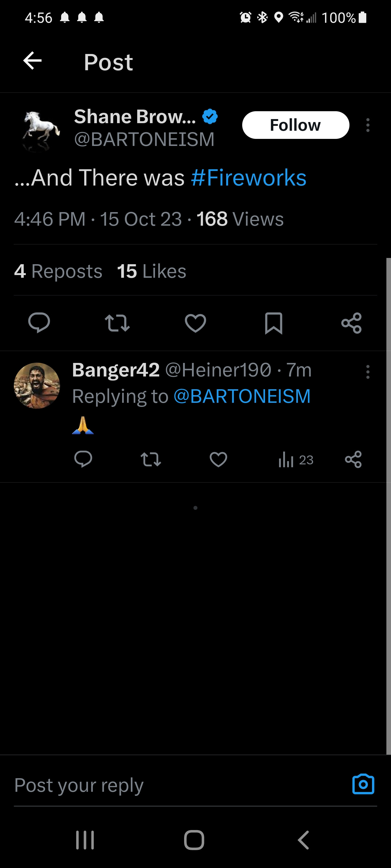The width and height of the screenshot is (391, 868).
Task: Open the #Fireworks hashtag
Action: click(249, 178)
